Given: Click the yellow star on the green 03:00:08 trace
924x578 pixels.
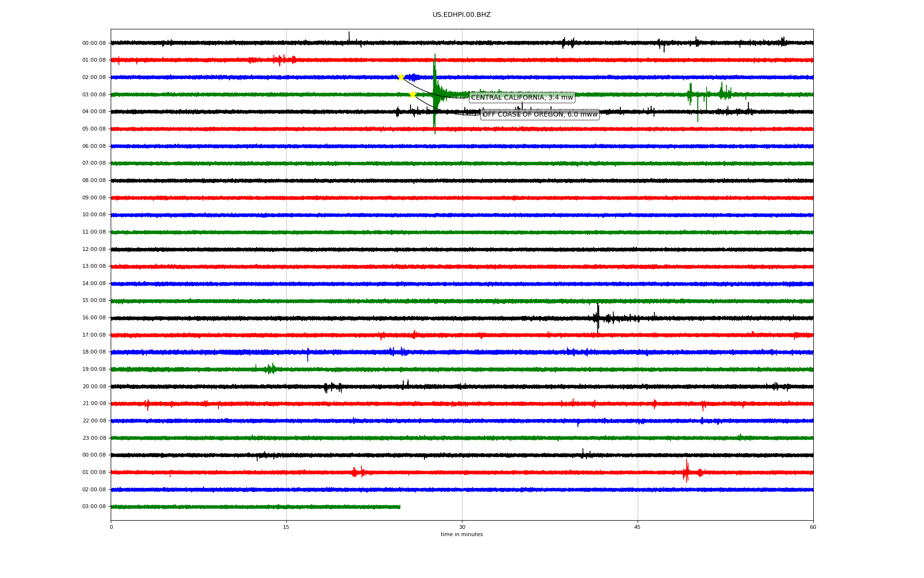Looking at the screenshot, I should click(412, 94).
